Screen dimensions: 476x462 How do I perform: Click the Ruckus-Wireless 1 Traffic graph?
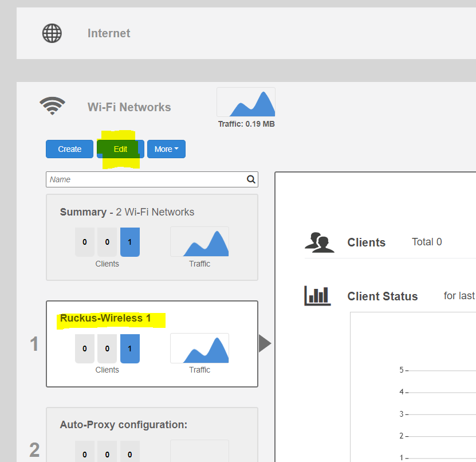[x=199, y=348]
